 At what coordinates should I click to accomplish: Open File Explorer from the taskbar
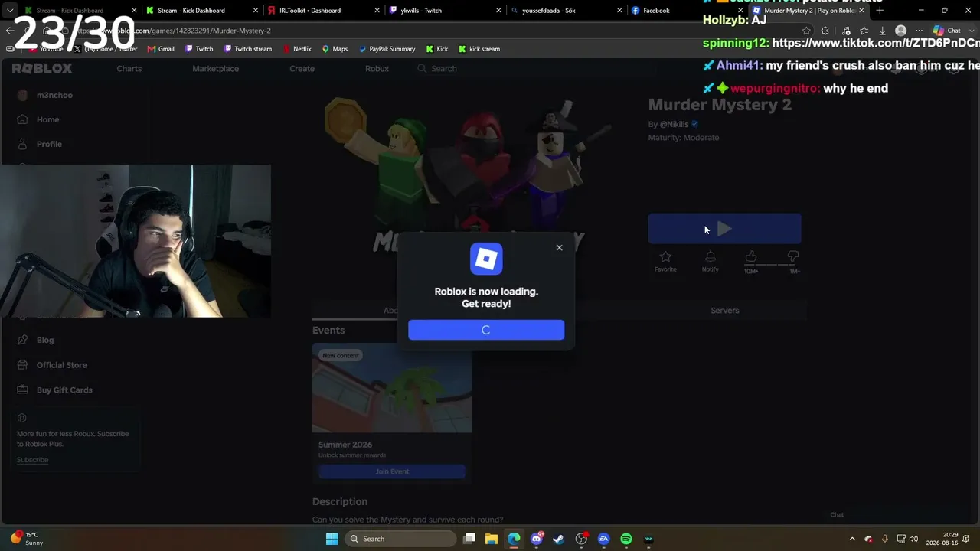492,539
